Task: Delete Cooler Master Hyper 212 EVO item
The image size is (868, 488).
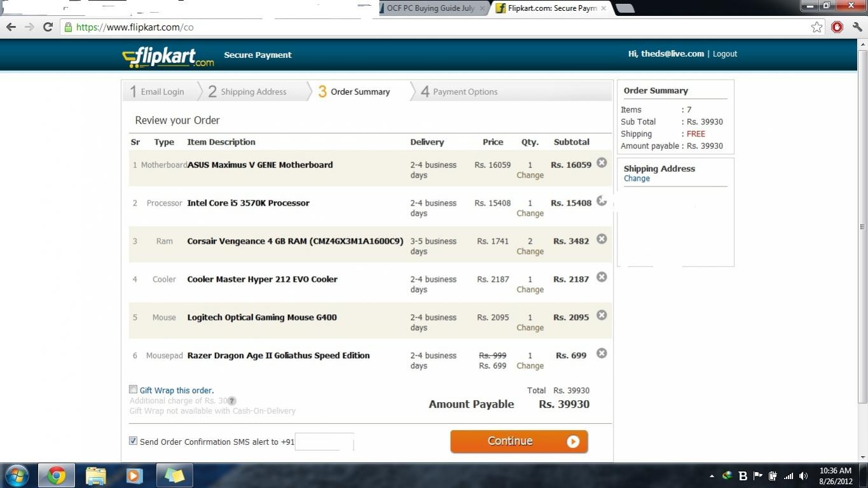Action: (601, 277)
